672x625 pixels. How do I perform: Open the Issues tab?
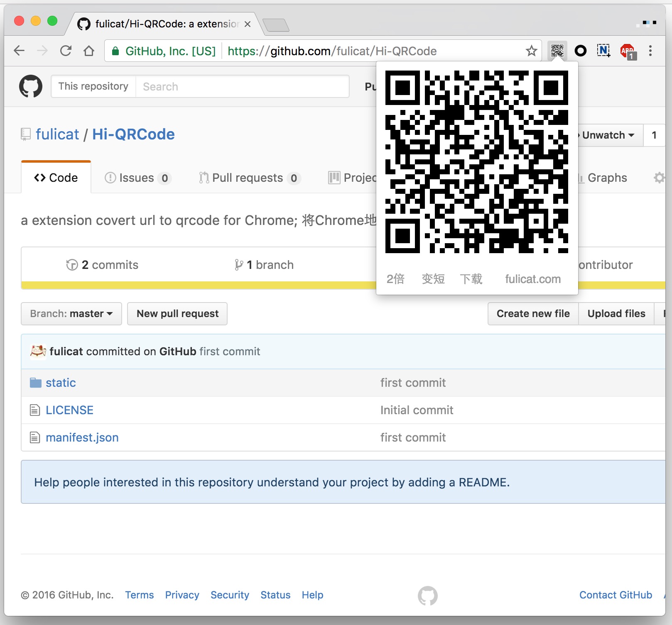point(138,178)
